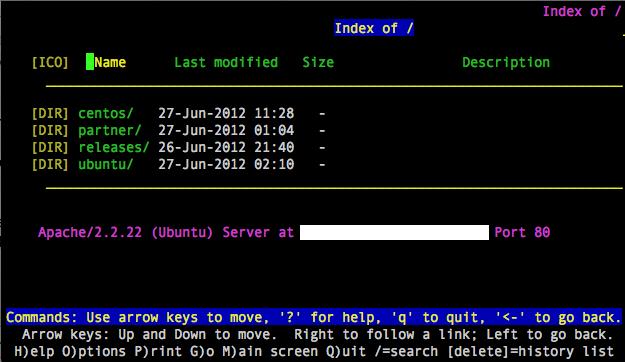
Task: Click the [ICO] header placeholder
Action: 50,63
